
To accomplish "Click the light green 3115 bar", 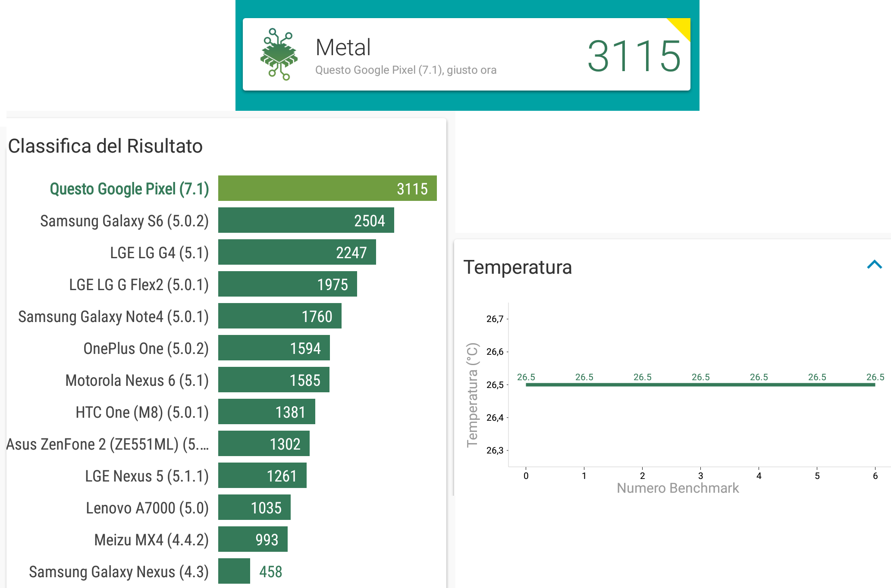I will pyautogui.click(x=327, y=188).
